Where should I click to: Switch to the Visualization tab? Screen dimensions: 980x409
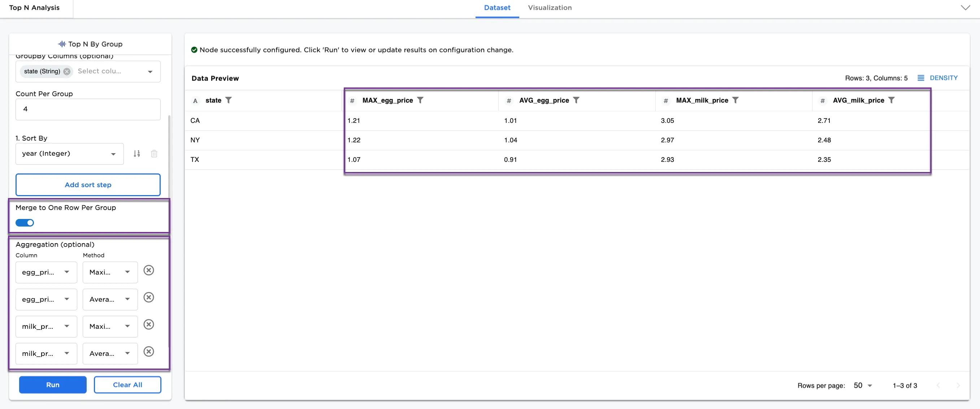pyautogui.click(x=549, y=8)
